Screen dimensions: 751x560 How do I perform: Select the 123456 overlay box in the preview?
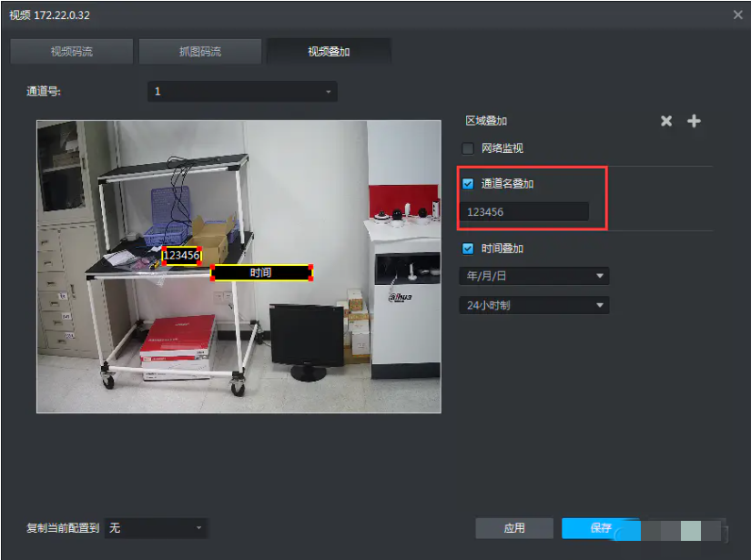(182, 256)
